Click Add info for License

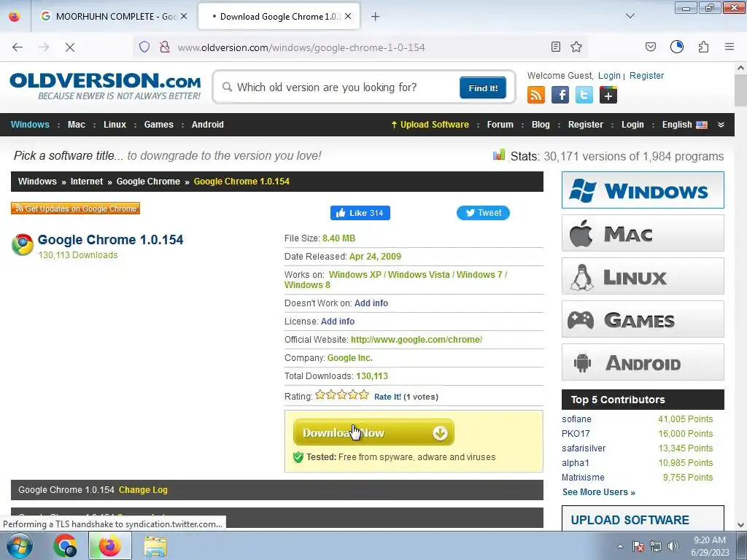pos(337,322)
